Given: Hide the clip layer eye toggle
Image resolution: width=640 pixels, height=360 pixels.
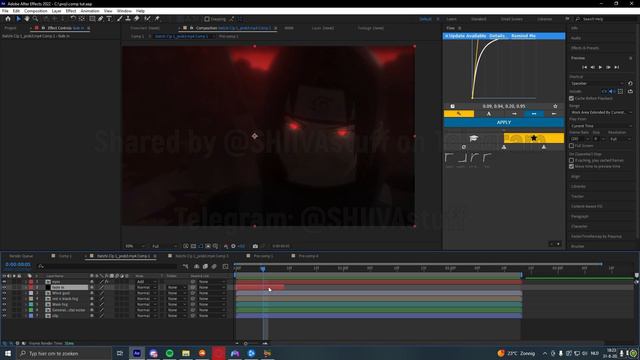Looking at the screenshot, I should pyautogui.click(x=4, y=316).
